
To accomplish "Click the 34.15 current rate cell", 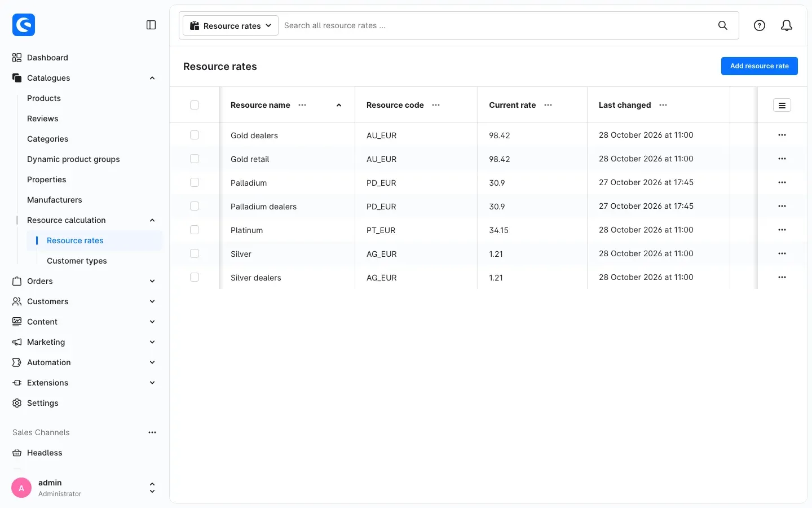I will pyautogui.click(x=499, y=230).
